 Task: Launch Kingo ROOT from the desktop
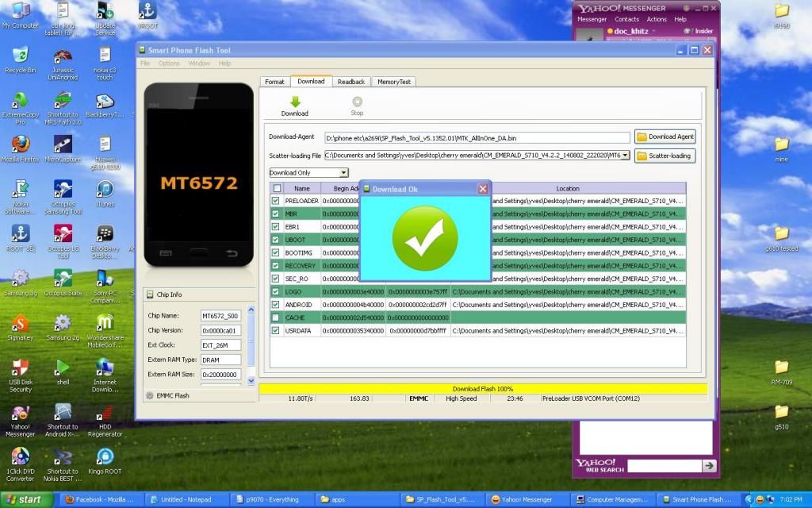105,458
